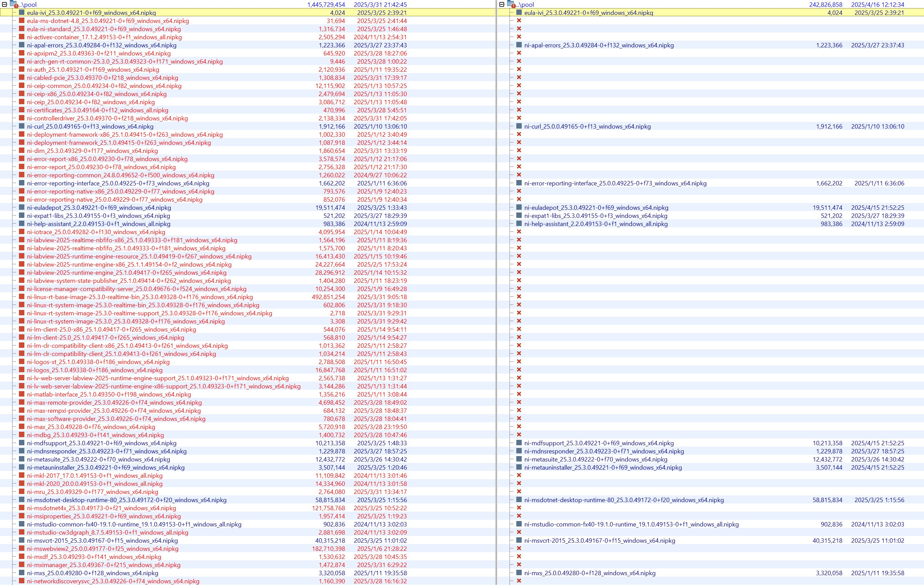Click the file icon of right ni-mdfsupport package
Screen dimensions: 924x585
click(x=519, y=443)
